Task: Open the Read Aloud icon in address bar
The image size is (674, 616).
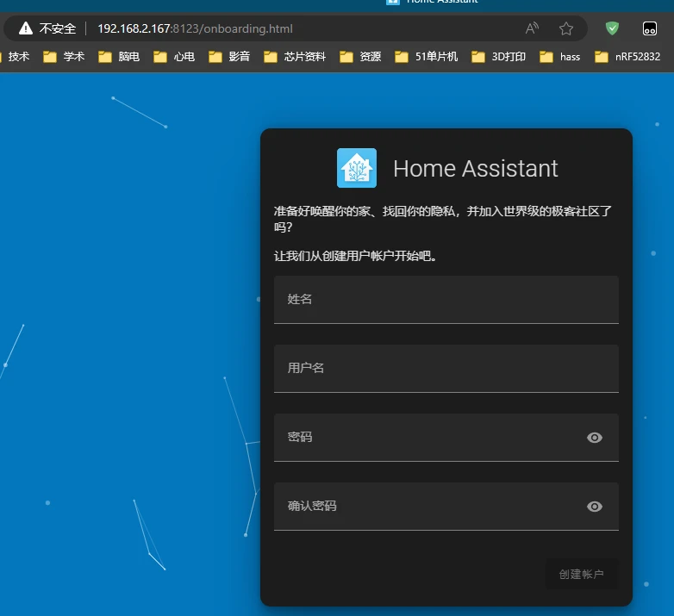Action: click(x=532, y=28)
